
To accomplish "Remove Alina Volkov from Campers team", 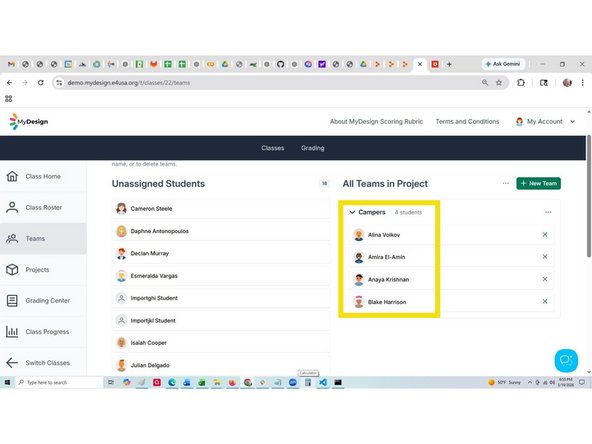I will click(545, 234).
